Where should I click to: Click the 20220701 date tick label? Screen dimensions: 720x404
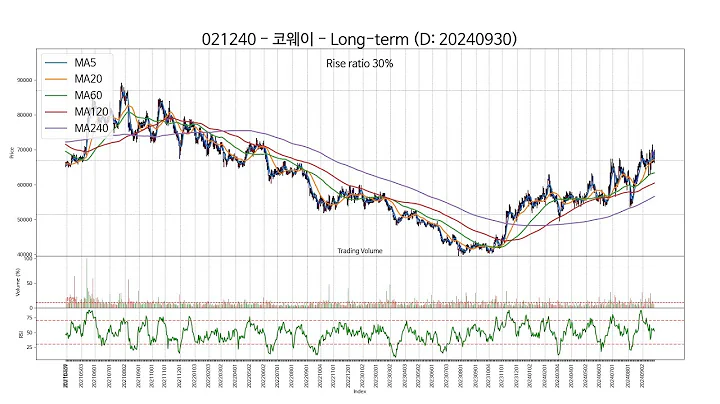point(277,376)
